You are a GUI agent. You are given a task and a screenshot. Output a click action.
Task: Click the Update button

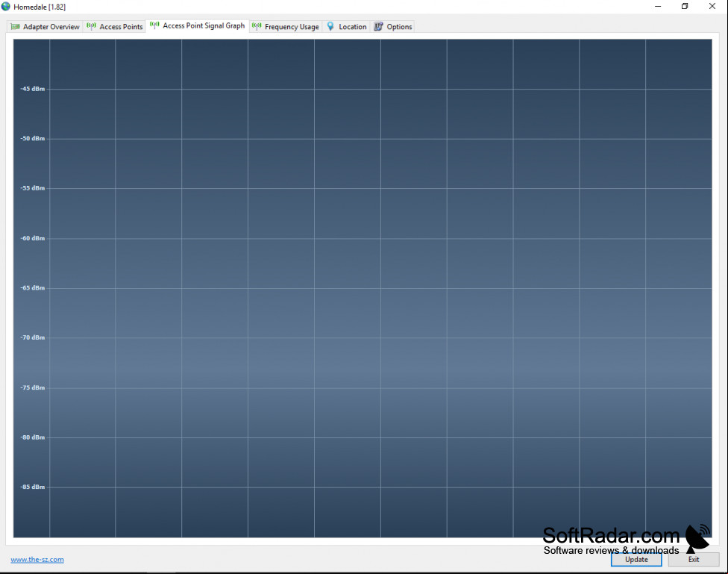[636, 560]
